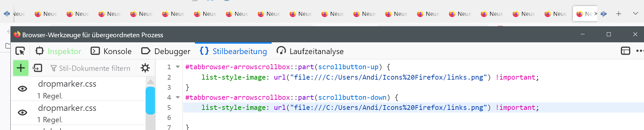This screenshot has width=644, height=130.
Task: Click line number 3 in the gutter
Action: [169, 87]
